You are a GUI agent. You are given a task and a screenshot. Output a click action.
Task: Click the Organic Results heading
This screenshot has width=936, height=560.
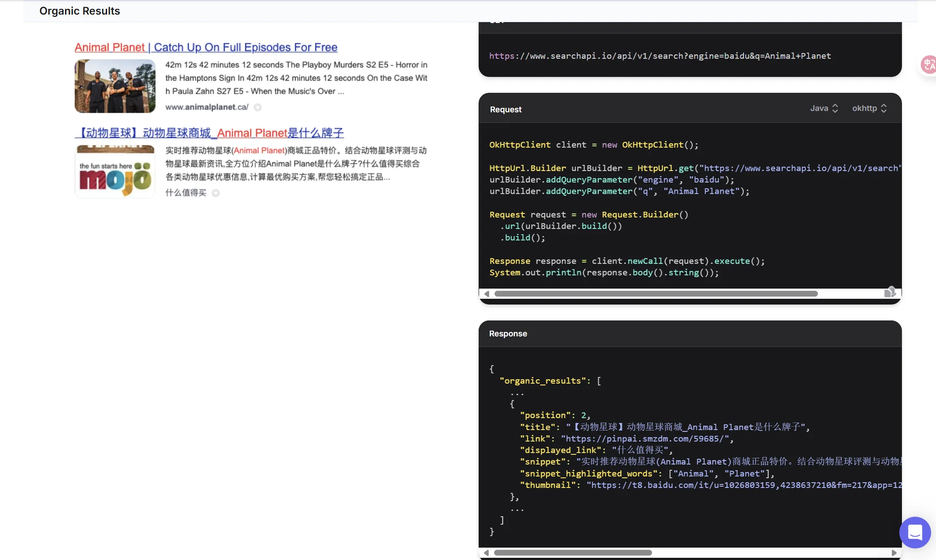(x=80, y=11)
